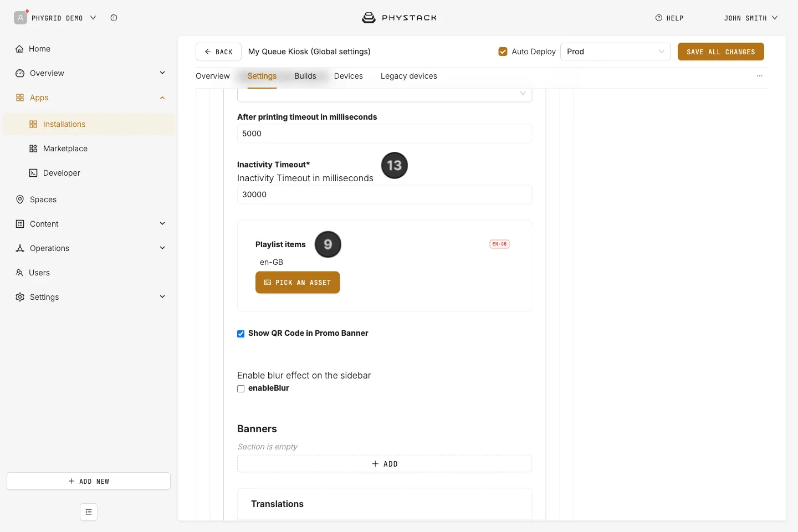Viewport: 798px width, 532px height.
Task: Switch to the Legacy devices tab
Action: [x=409, y=76]
